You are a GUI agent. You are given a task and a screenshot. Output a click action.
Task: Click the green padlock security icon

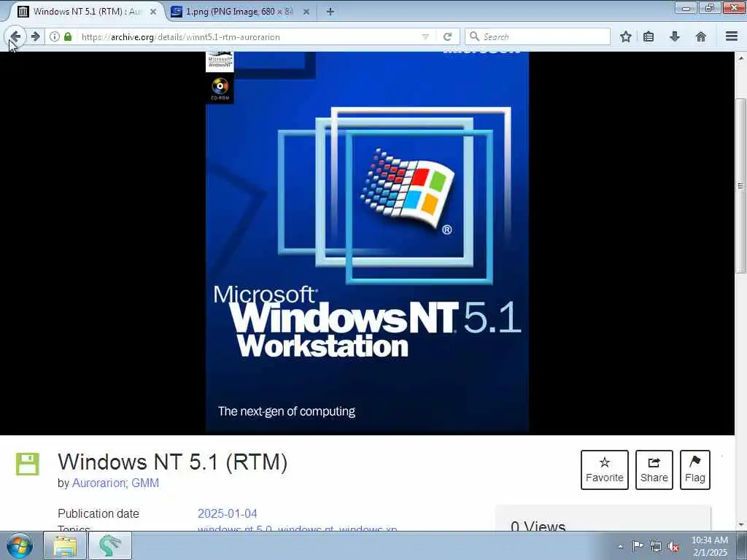click(x=68, y=36)
